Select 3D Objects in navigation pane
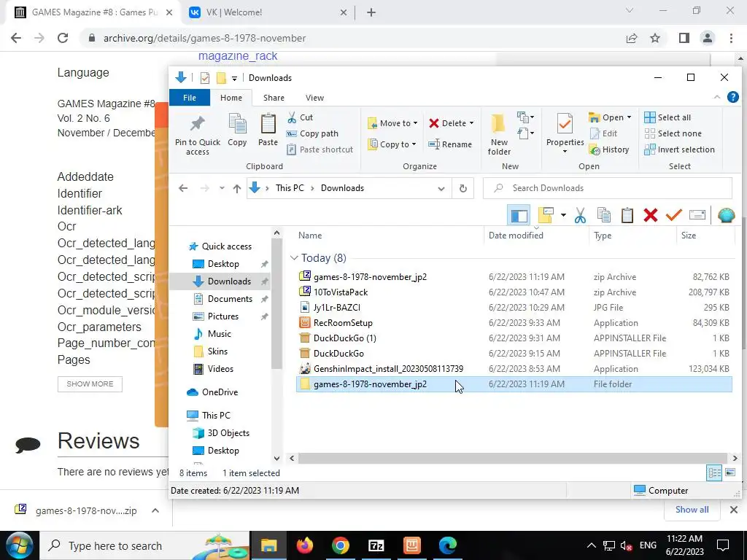 pos(228,433)
